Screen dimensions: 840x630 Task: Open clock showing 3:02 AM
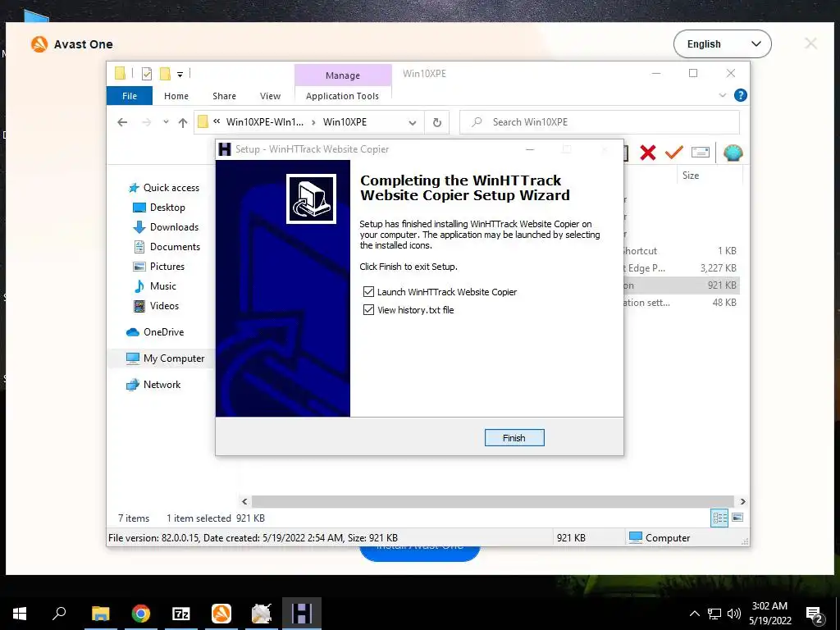(x=769, y=614)
